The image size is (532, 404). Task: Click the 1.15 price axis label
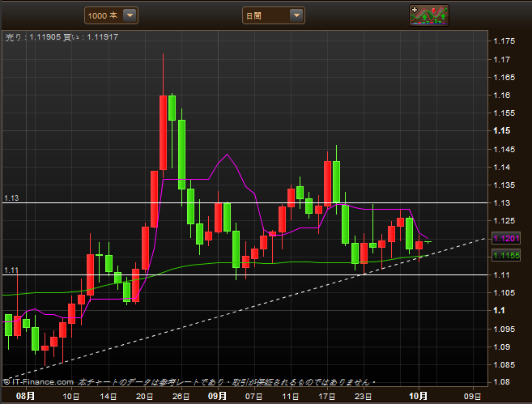tap(501, 130)
